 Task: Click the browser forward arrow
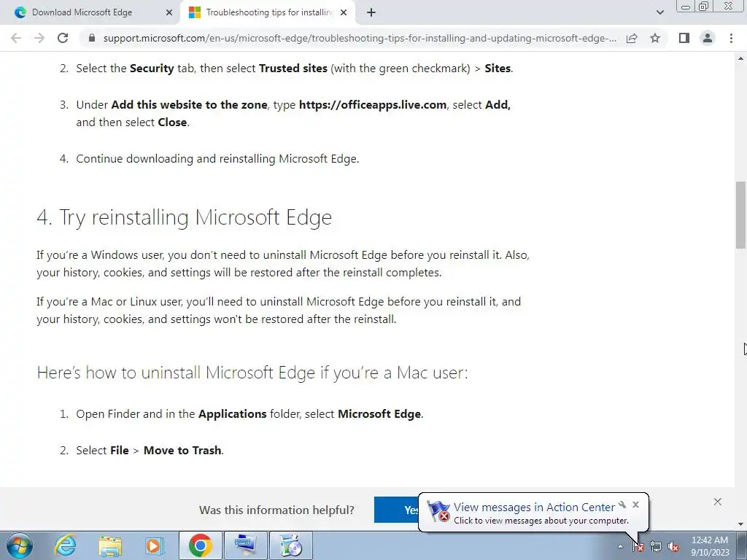(x=39, y=38)
